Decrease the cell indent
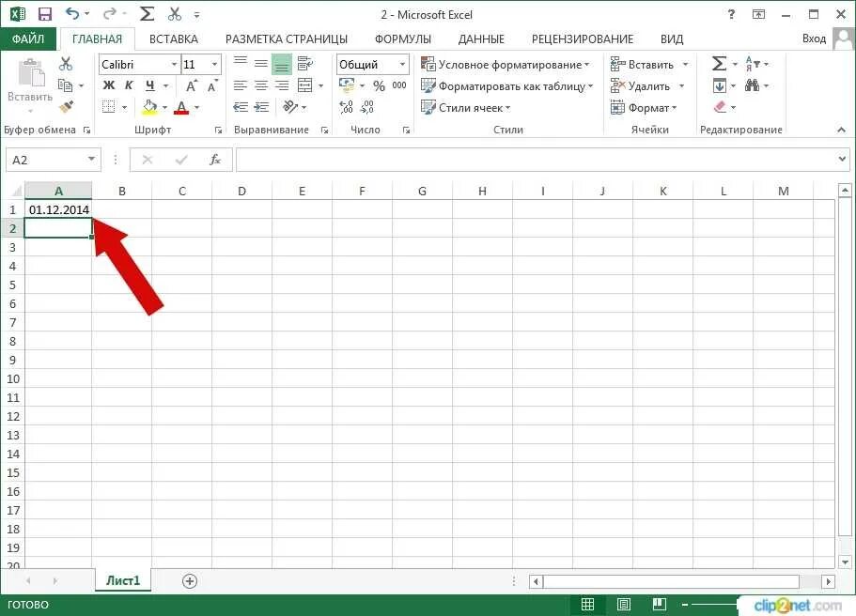Screen dimensions: 856x616 pos(241,107)
